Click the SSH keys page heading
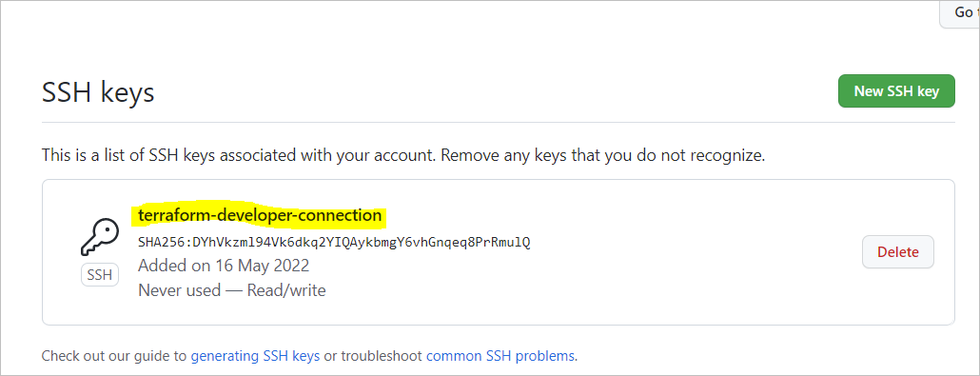Image resolution: width=980 pixels, height=376 pixels. (x=98, y=93)
